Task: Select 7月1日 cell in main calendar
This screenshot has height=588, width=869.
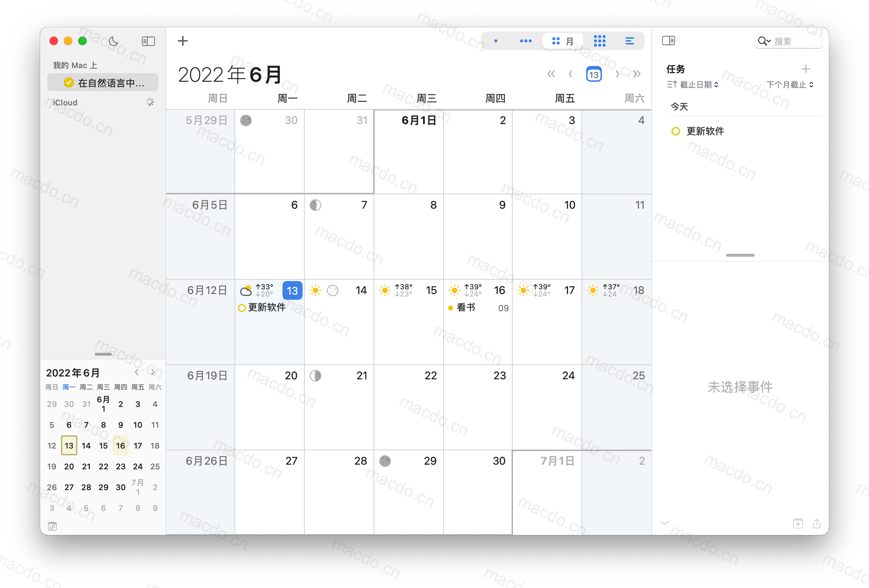Action: click(x=547, y=493)
